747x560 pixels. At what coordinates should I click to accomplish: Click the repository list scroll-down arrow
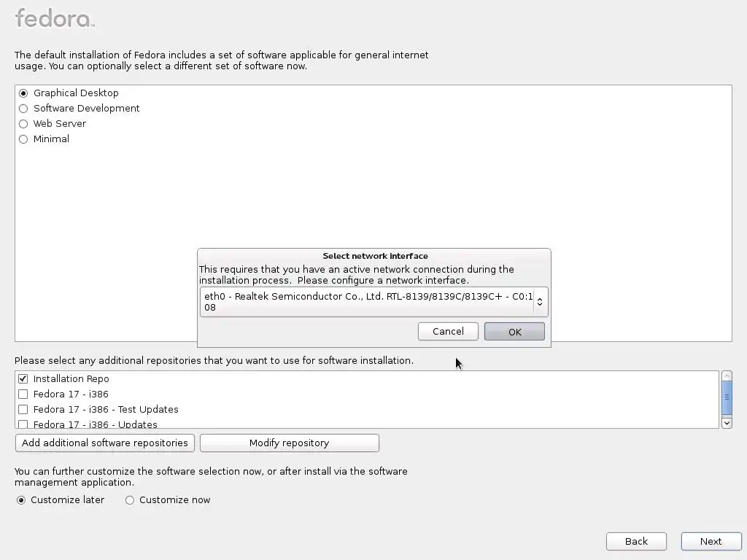tap(727, 423)
